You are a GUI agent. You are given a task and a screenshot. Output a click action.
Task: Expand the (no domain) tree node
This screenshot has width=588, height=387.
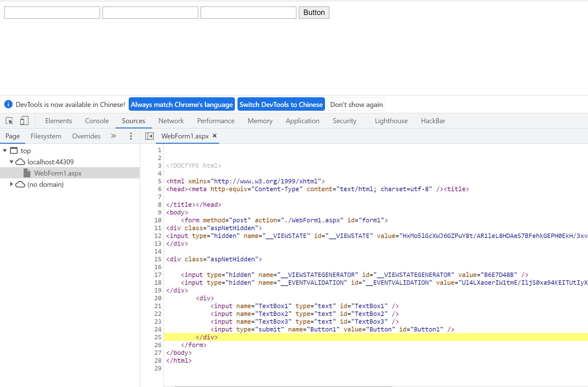pos(12,184)
